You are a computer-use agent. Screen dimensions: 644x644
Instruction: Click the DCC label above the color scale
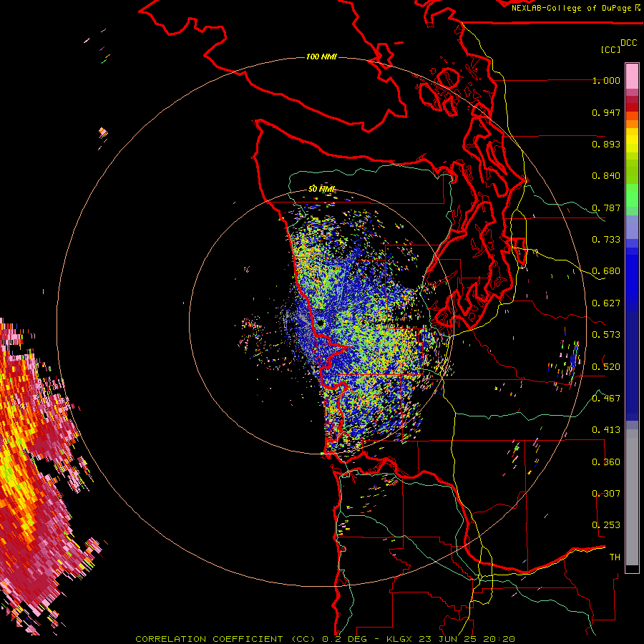click(628, 42)
